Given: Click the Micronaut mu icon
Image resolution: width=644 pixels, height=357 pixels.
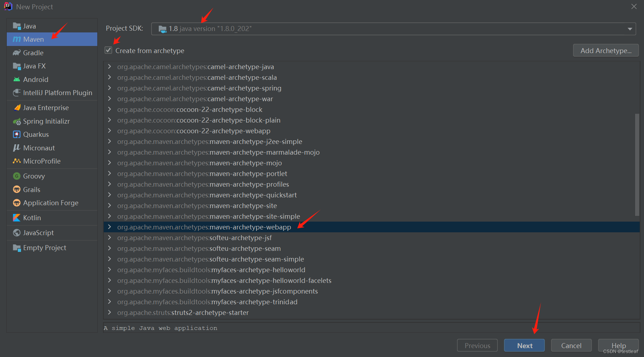Looking at the screenshot, I should (17, 148).
